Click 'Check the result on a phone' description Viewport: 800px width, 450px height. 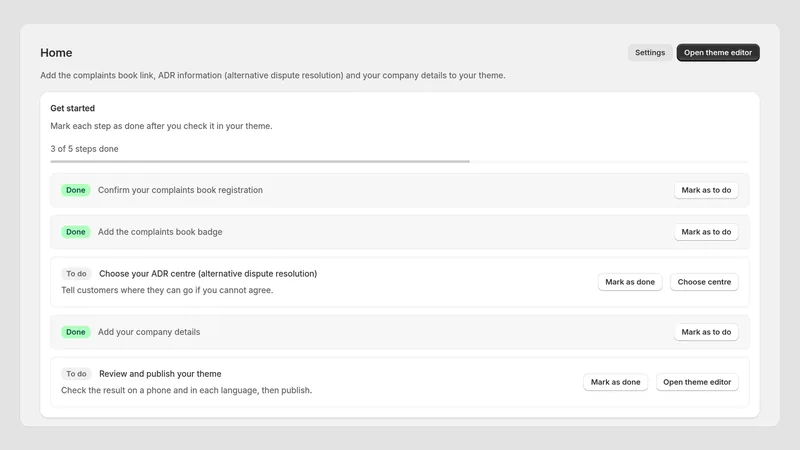(186, 390)
